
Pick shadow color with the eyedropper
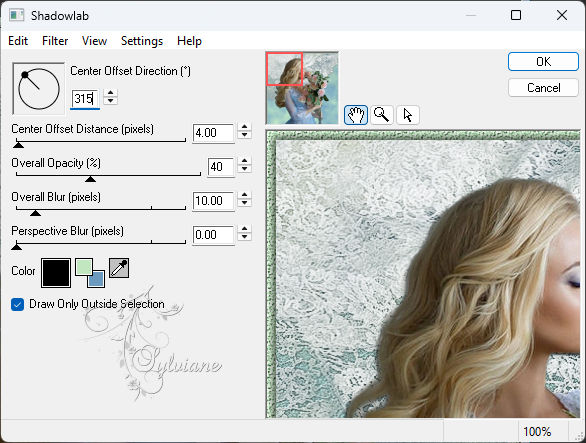(119, 268)
